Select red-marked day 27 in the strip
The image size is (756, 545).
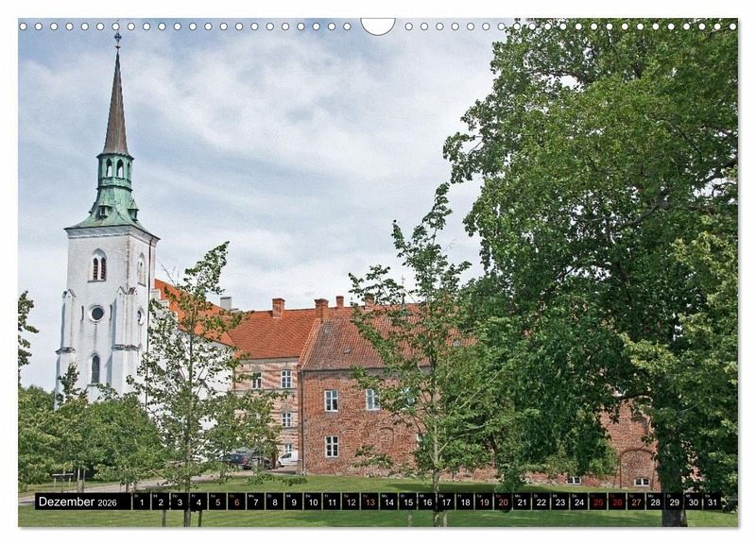coord(636,502)
